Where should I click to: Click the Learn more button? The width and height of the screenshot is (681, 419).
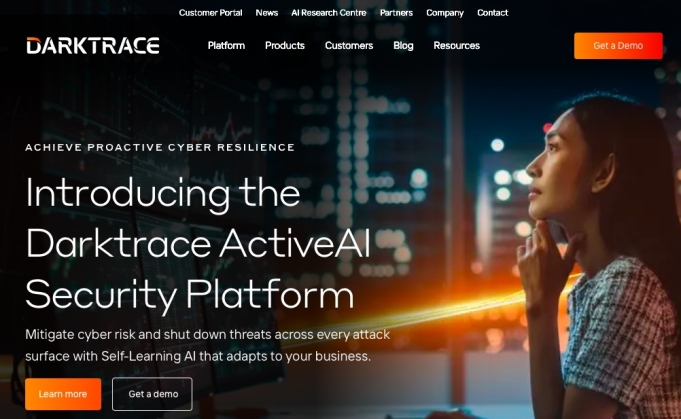[x=63, y=394]
